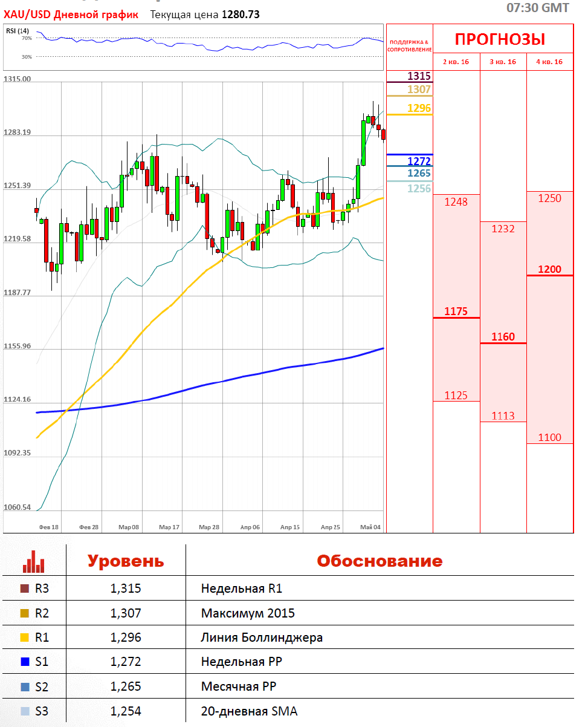The width and height of the screenshot is (588, 727).
Task: Click the 'Уровень' table column header
Action: (x=126, y=561)
